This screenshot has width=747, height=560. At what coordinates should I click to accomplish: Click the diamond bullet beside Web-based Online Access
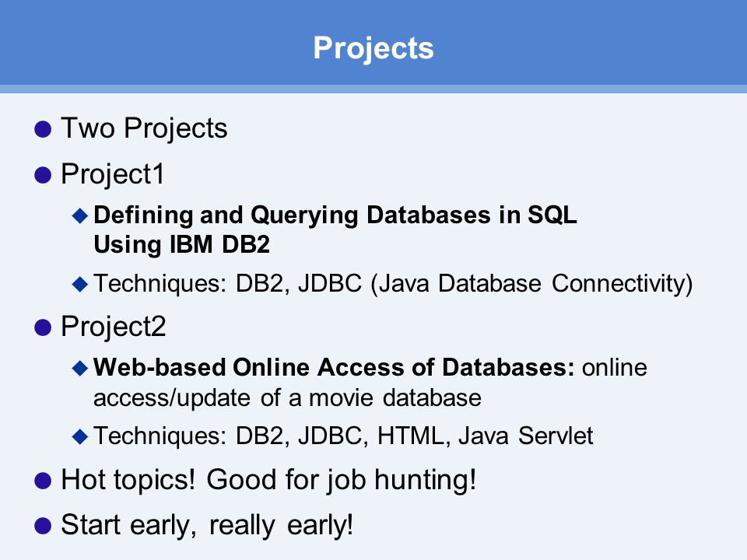pos(80,368)
